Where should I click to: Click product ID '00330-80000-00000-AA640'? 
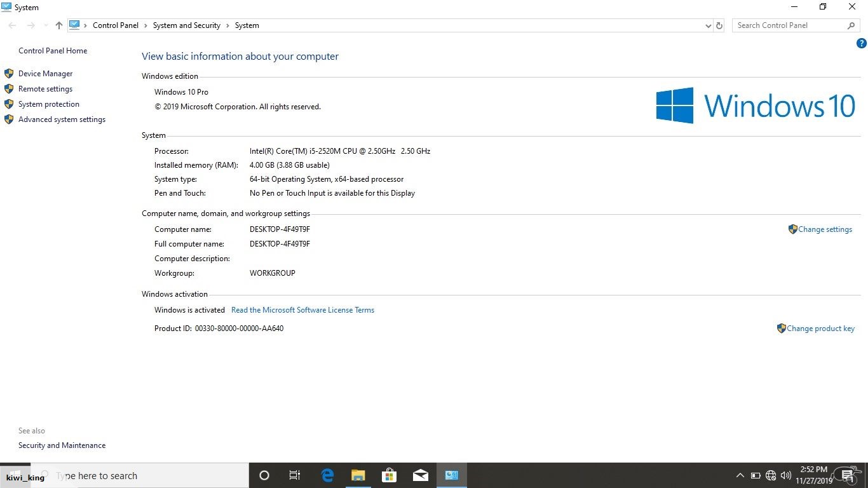click(x=239, y=329)
